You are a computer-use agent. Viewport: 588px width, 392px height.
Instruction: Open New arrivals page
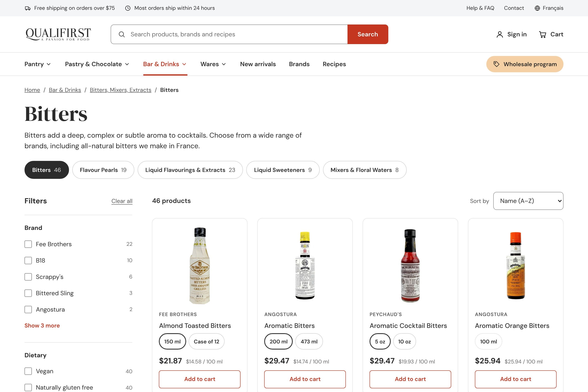tap(258, 64)
